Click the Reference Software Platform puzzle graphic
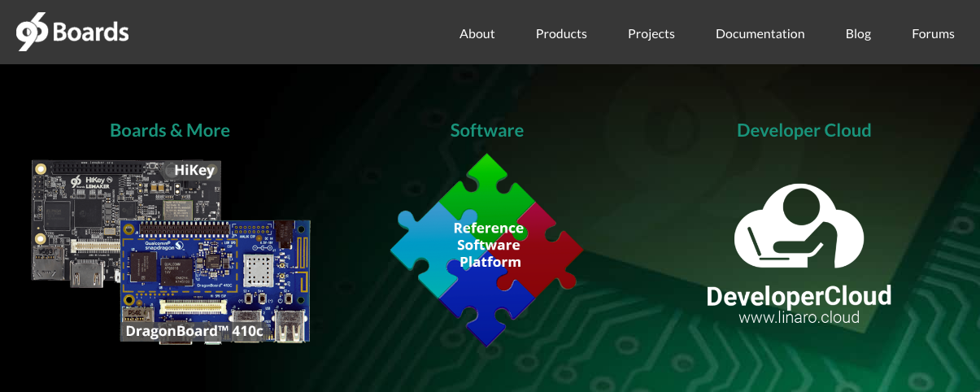980x392 pixels. 487,250
